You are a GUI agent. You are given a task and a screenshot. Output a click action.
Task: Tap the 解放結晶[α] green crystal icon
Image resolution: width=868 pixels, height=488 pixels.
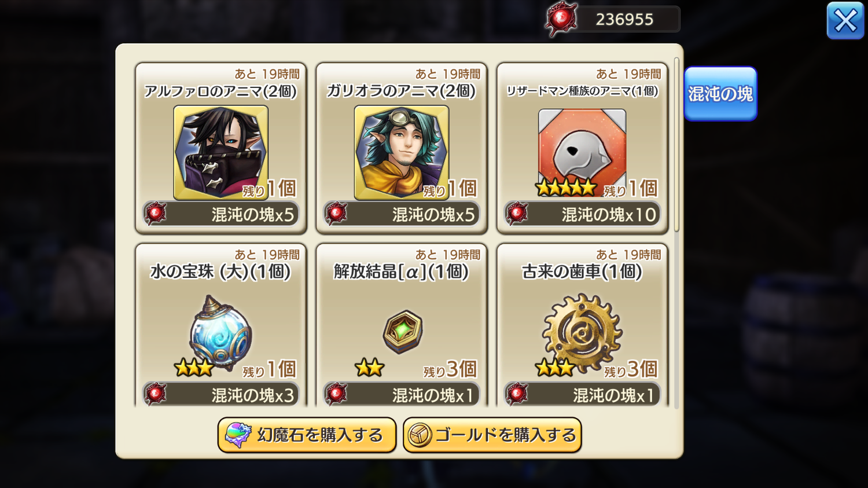click(x=403, y=332)
